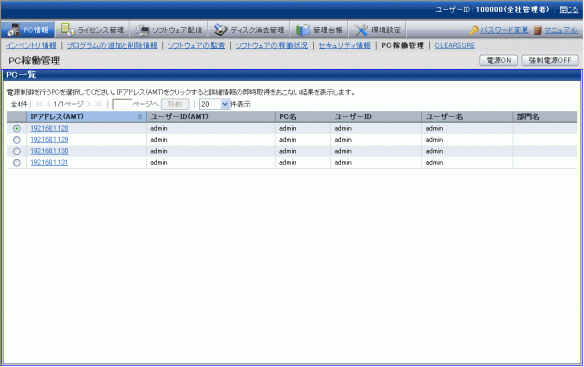Open the 環境設定 tab
The image size is (584, 367).
[x=377, y=30]
